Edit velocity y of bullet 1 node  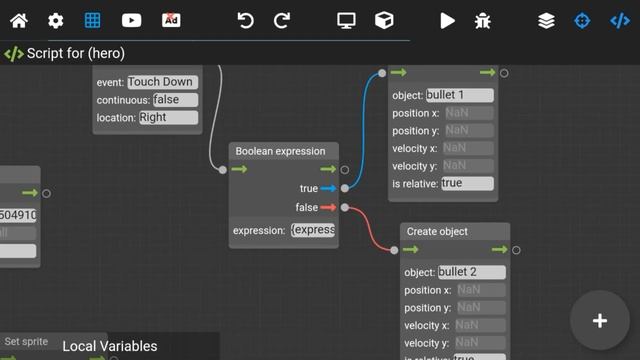(468, 166)
